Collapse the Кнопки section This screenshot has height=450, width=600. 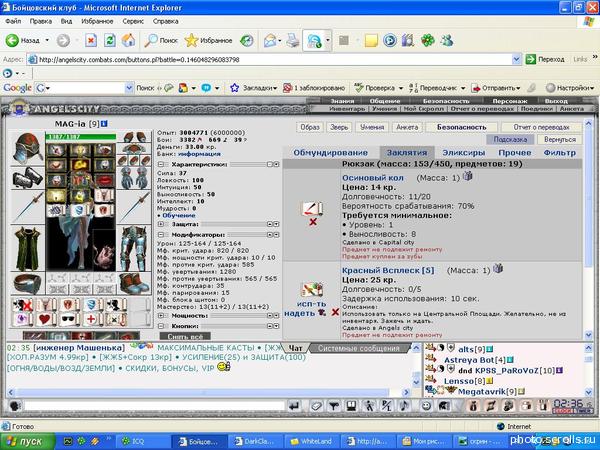point(161,326)
